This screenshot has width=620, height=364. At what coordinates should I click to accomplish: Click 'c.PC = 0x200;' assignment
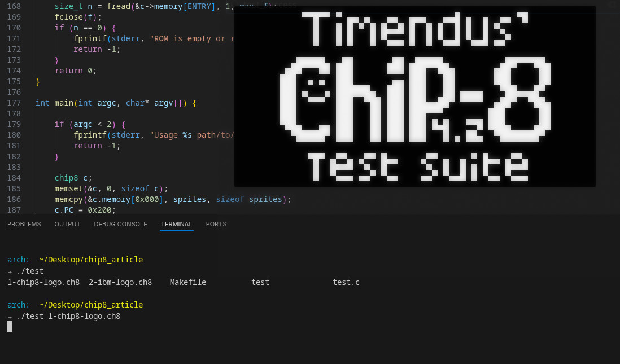point(85,210)
